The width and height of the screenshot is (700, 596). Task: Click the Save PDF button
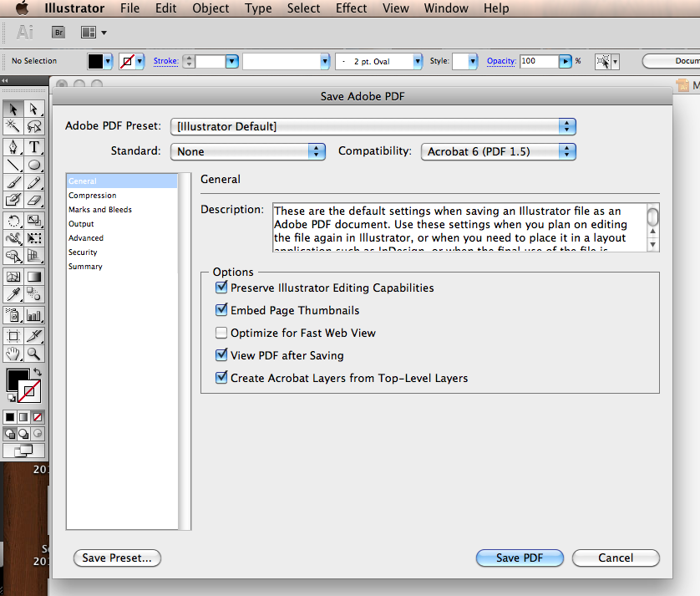tap(520, 558)
